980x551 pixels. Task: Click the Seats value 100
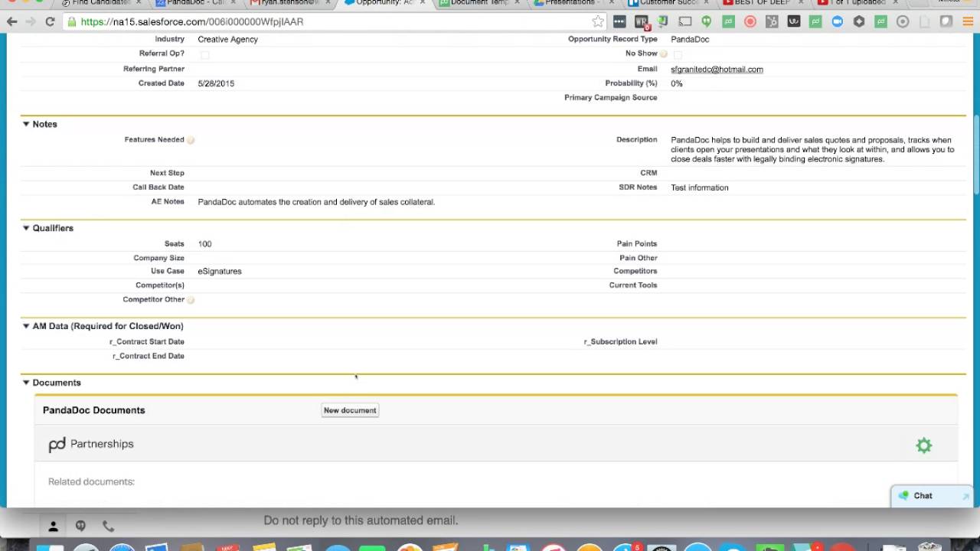coord(204,244)
